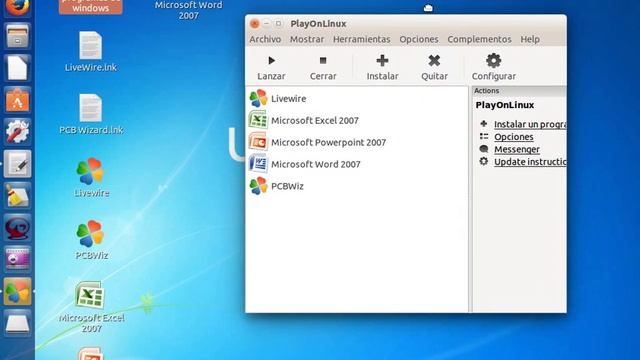Open PCB Wizard.lnk file on desktop

pos(91,114)
